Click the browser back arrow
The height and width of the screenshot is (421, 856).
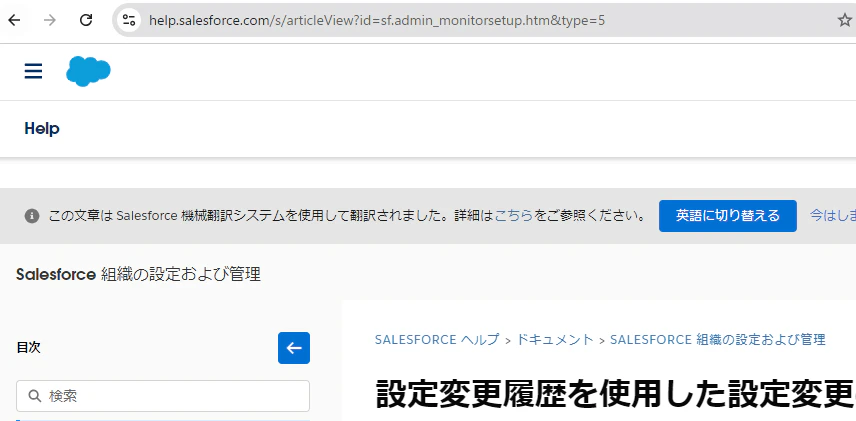click(x=14, y=21)
